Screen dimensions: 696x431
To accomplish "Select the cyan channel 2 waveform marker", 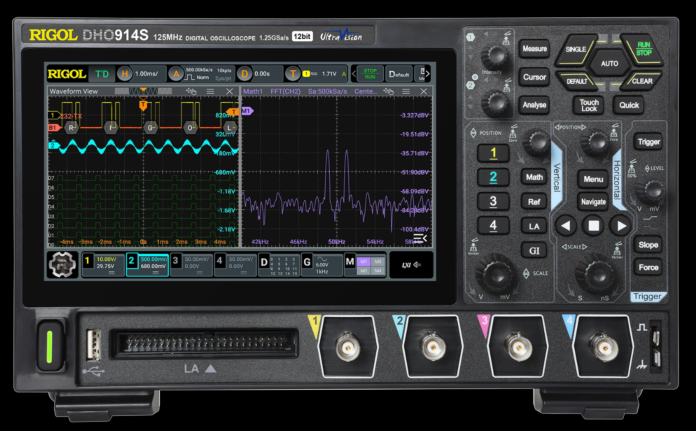I will point(53,145).
